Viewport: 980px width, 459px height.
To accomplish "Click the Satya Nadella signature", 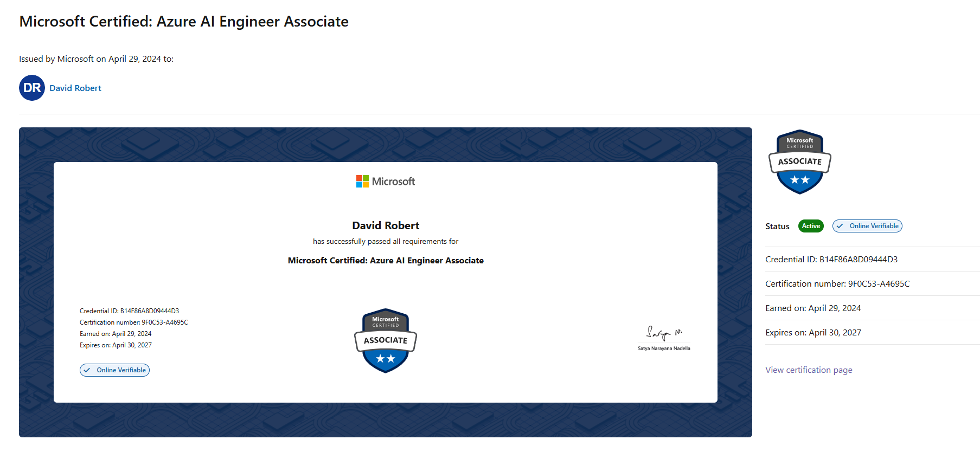I will [664, 333].
